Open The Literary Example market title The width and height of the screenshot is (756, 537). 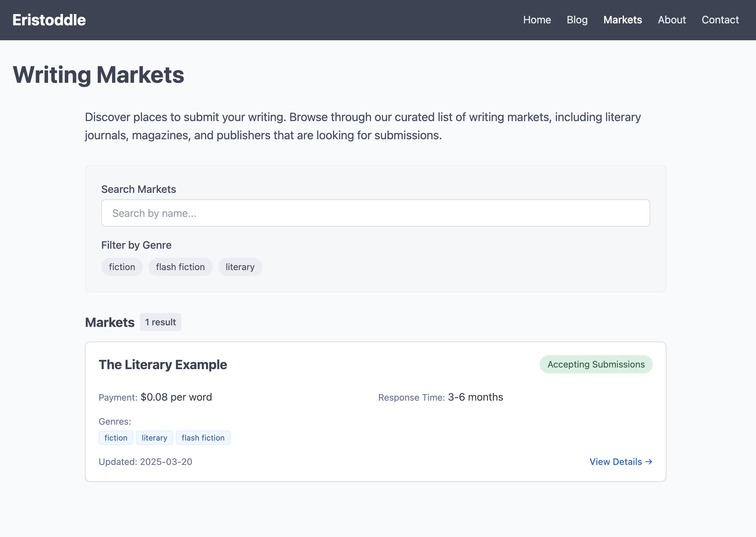[163, 364]
